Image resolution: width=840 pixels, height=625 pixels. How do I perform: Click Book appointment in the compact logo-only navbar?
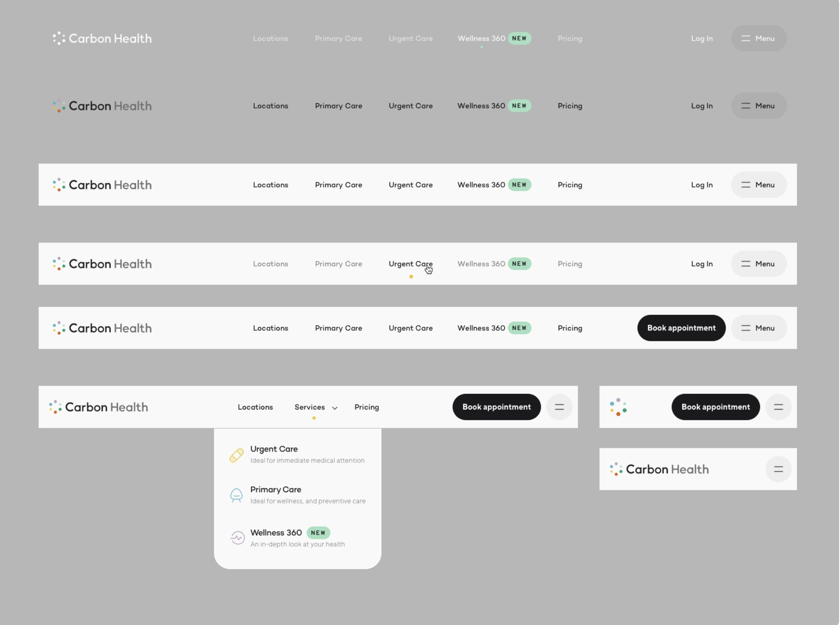[716, 407]
